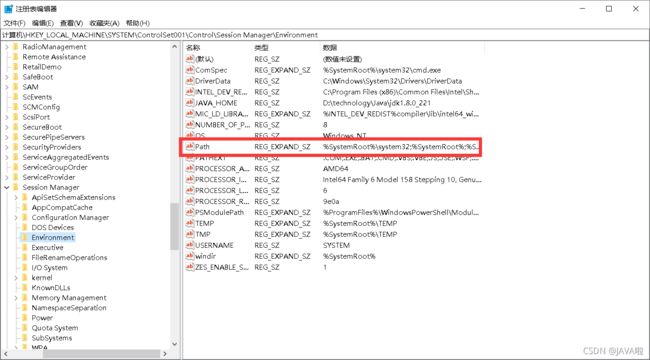Select the Quota System key
This screenshot has height=360, width=650.
point(55,328)
